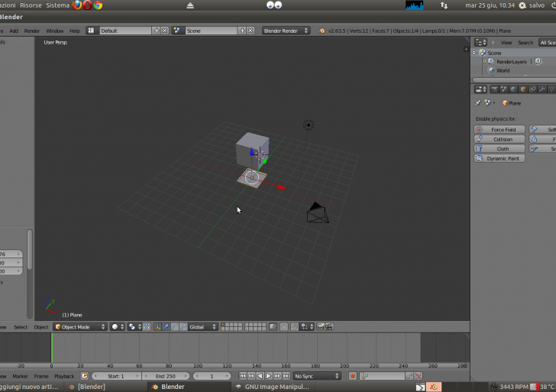Open the World properties globe icon
This screenshot has width=556, height=392.
point(512,89)
